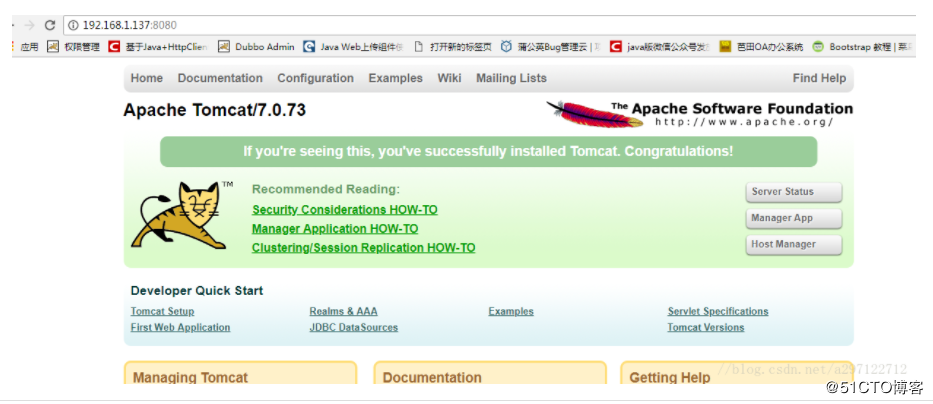Click the Documentation panel heading
This screenshot has width=933, height=404.
[432, 377]
